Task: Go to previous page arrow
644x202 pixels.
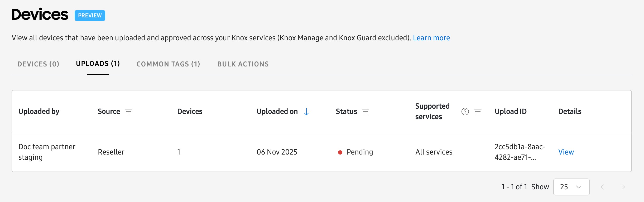Action: [x=602, y=187]
